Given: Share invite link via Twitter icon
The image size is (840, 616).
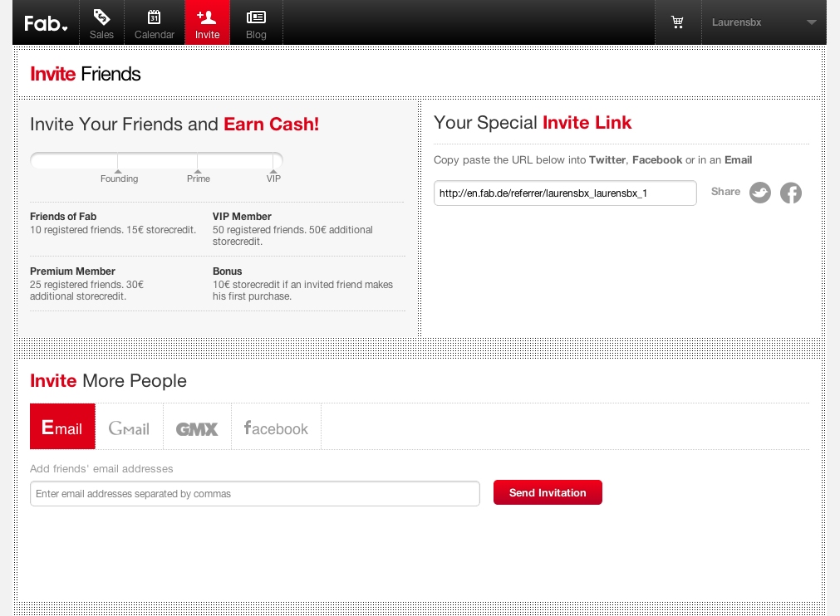Looking at the screenshot, I should (759, 193).
